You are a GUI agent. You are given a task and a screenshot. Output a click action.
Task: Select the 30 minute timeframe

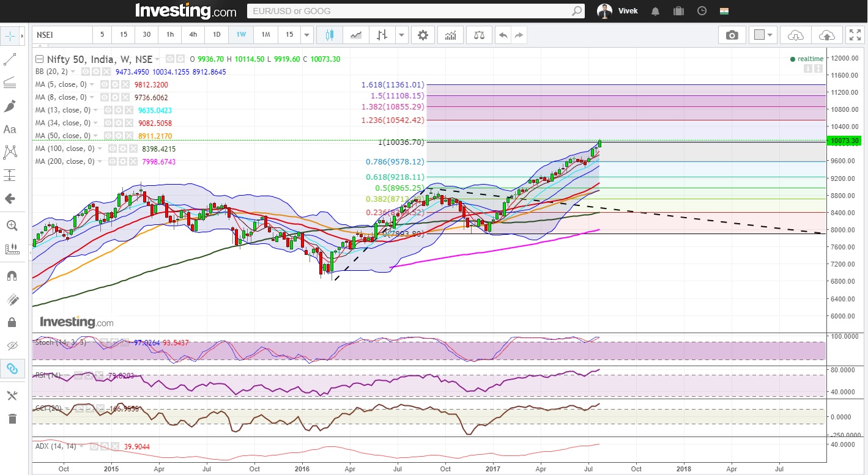tap(147, 35)
